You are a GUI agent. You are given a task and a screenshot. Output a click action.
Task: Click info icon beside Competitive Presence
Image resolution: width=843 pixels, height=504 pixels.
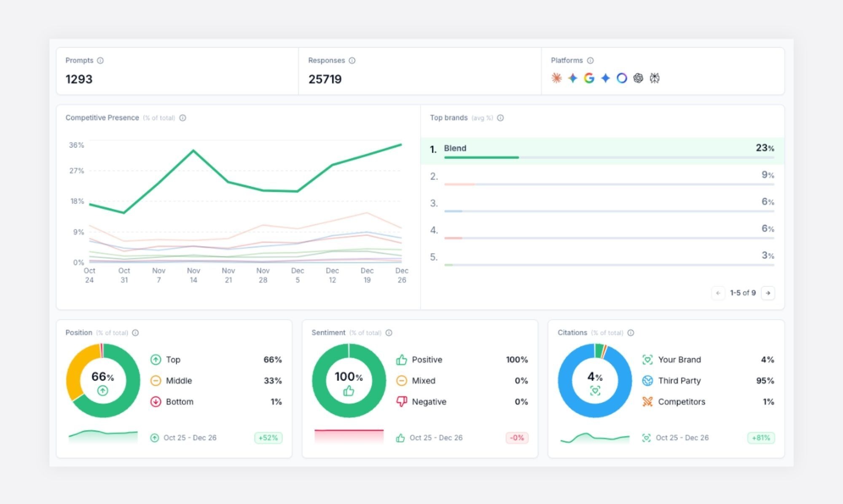[x=183, y=118]
